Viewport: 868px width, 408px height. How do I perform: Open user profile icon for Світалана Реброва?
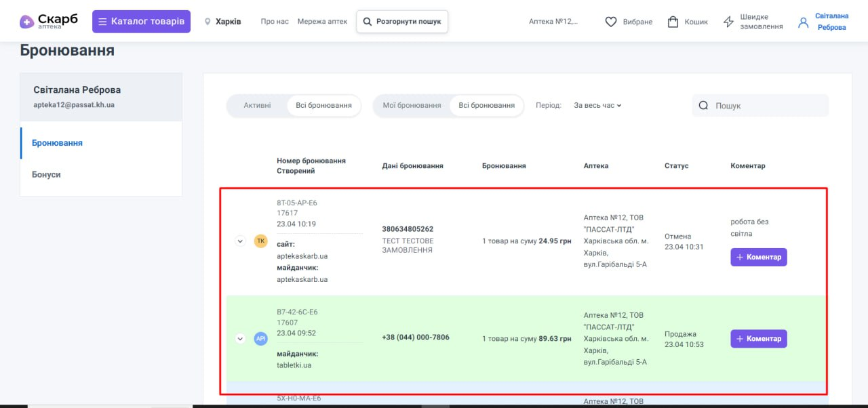point(804,22)
